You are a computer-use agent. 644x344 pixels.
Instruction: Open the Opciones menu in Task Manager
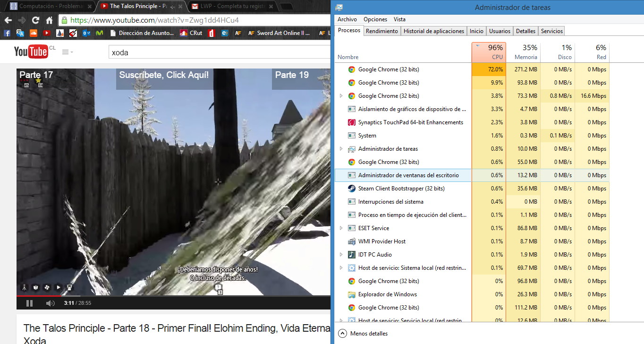pos(375,19)
